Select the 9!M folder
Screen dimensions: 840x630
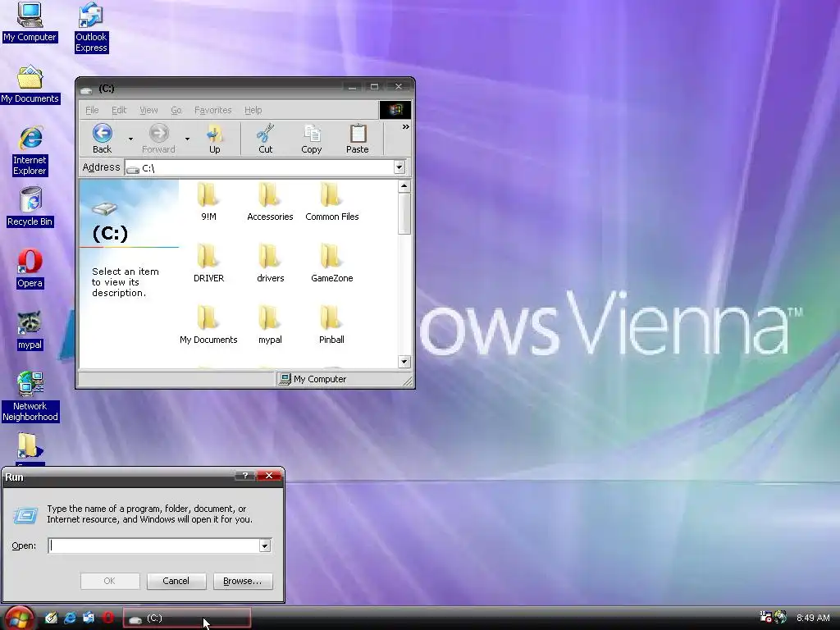click(208, 202)
